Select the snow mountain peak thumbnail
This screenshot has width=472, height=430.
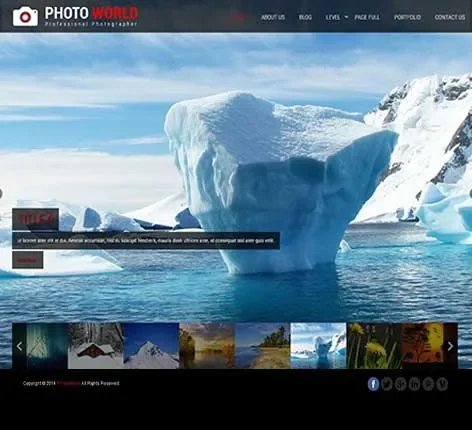click(151, 346)
